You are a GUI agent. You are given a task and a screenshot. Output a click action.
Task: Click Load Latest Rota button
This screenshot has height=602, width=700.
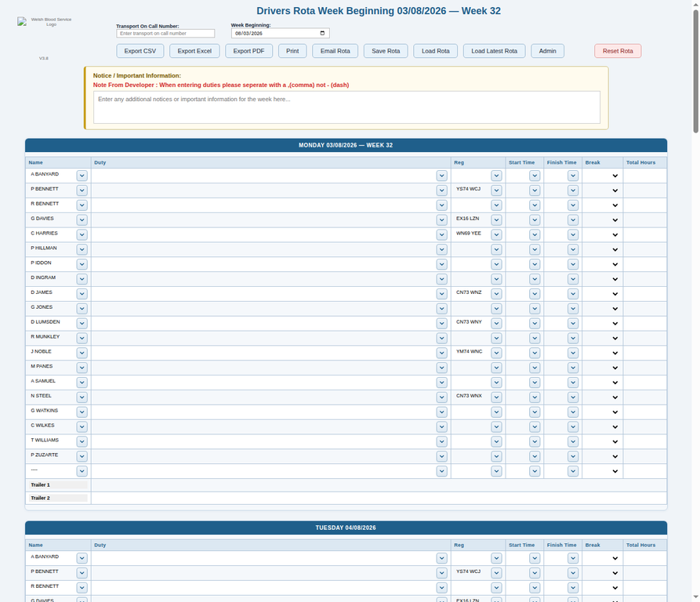pyautogui.click(x=494, y=51)
